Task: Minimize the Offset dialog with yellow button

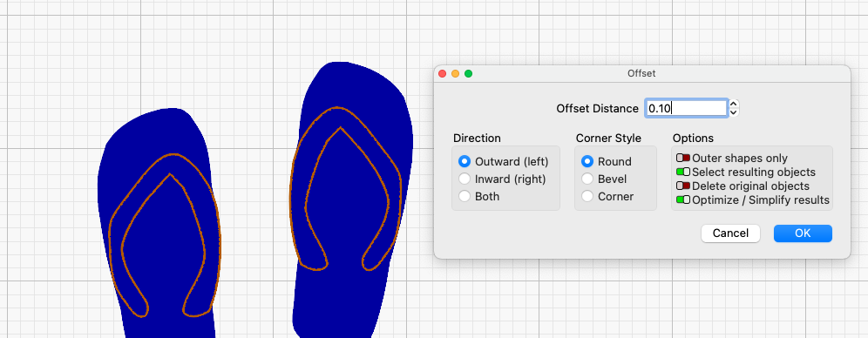Action: point(455,73)
